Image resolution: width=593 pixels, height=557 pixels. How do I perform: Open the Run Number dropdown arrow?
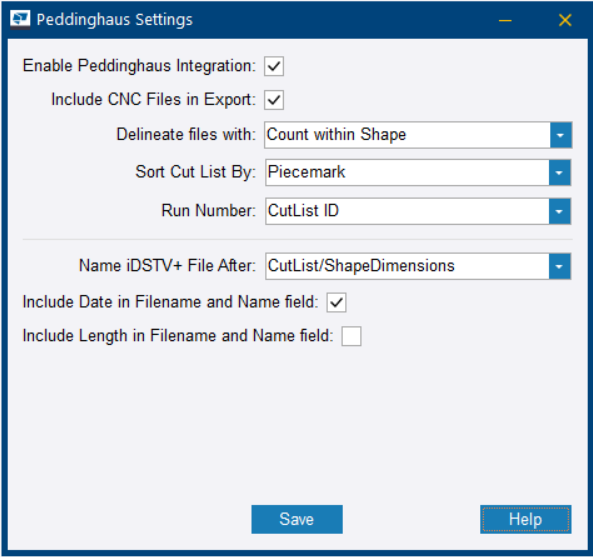(x=559, y=211)
